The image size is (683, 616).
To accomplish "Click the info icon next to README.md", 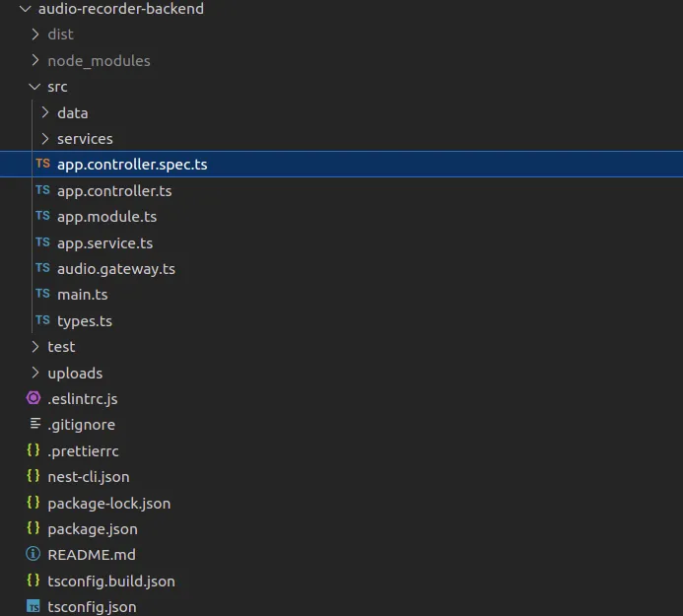I will 34,555.
